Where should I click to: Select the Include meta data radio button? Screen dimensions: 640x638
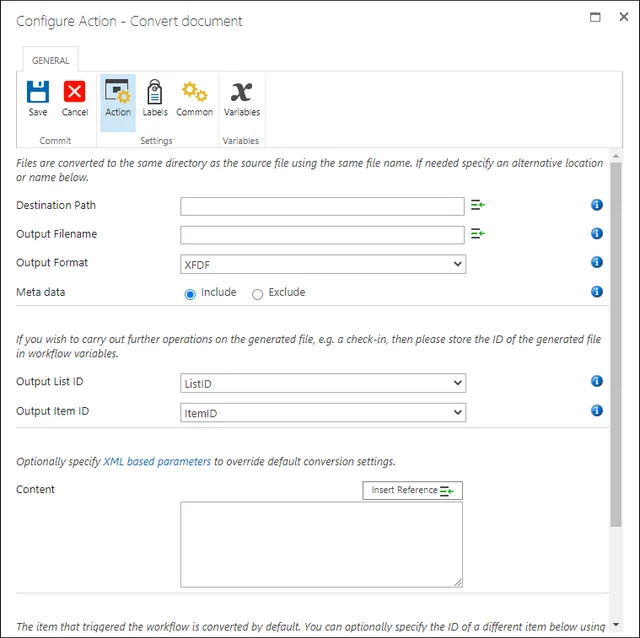click(x=190, y=294)
